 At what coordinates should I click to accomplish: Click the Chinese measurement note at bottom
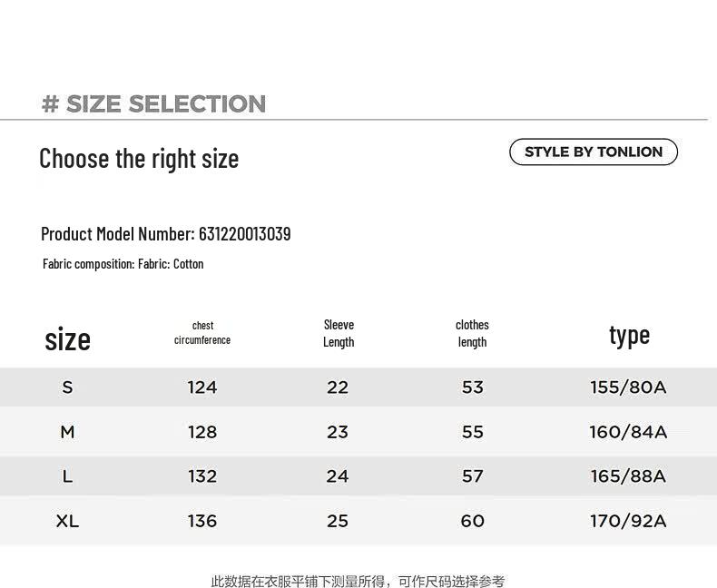coord(358,581)
